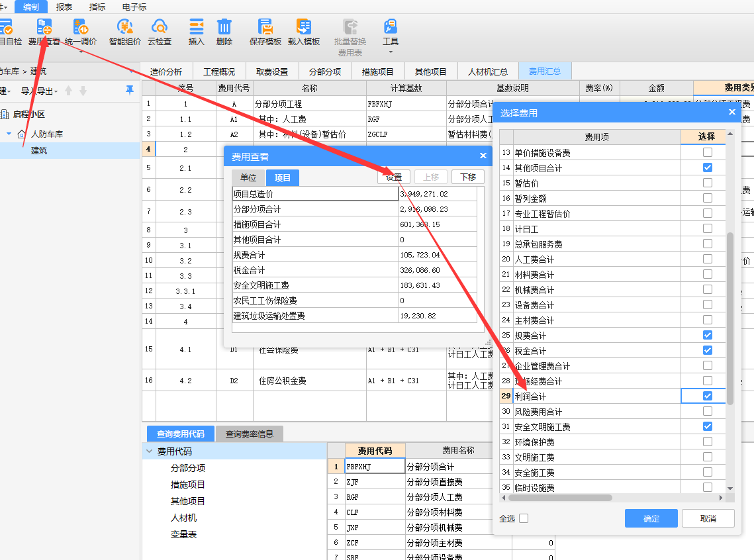Open the 费用查看 toolbar tool

44,32
